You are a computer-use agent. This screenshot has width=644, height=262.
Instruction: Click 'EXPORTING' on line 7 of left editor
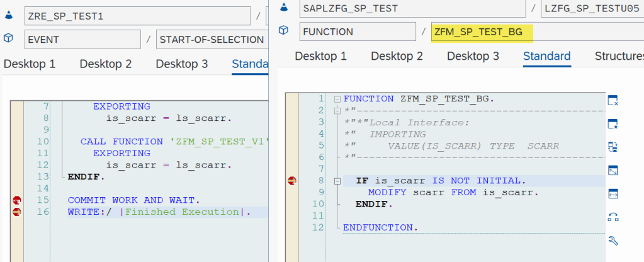[x=121, y=107]
